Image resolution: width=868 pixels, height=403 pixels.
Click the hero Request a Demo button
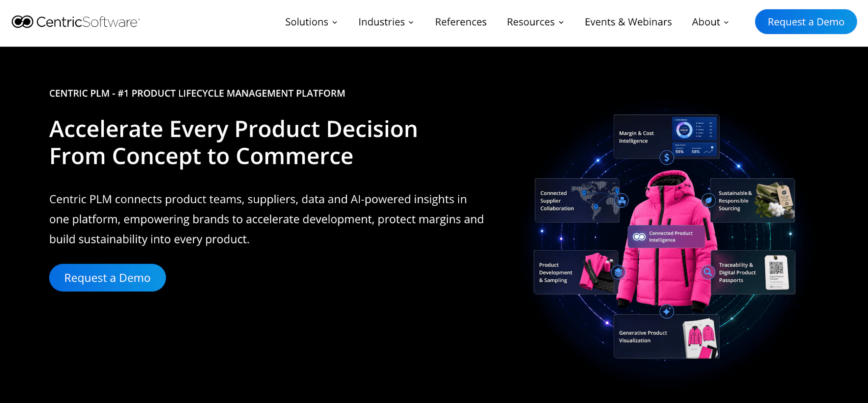point(107,278)
